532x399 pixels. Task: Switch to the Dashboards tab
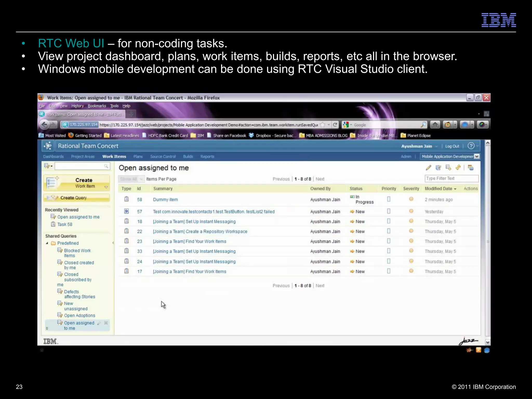53,156
